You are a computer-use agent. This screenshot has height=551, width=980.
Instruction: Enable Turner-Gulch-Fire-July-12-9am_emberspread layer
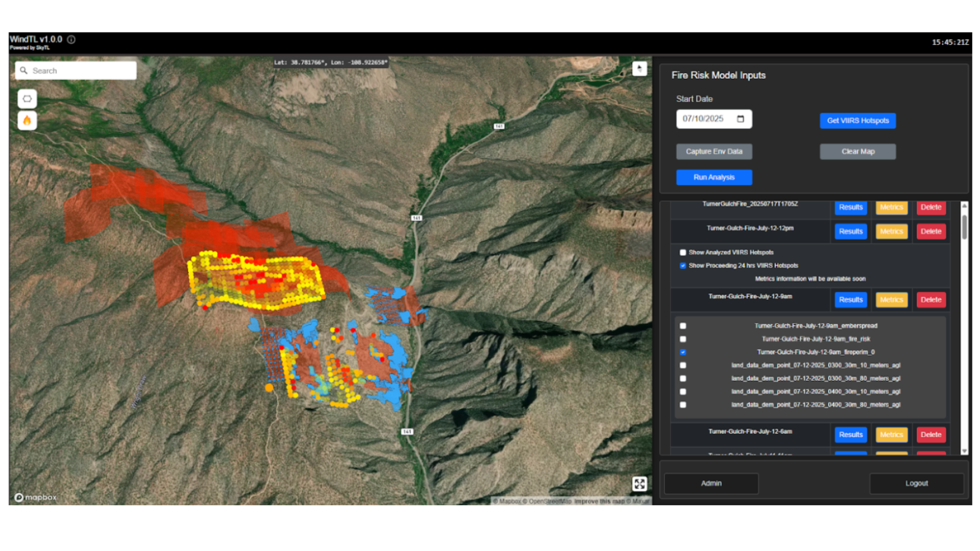click(683, 326)
